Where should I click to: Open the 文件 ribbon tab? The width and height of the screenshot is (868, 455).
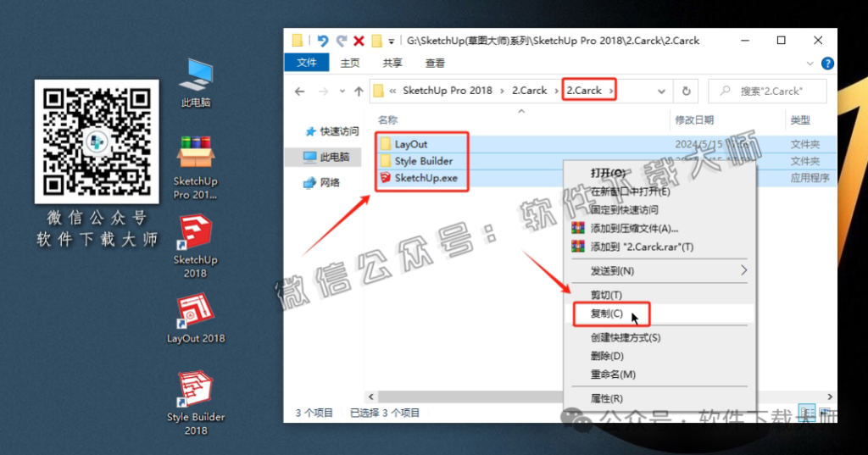(x=307, y=63)
